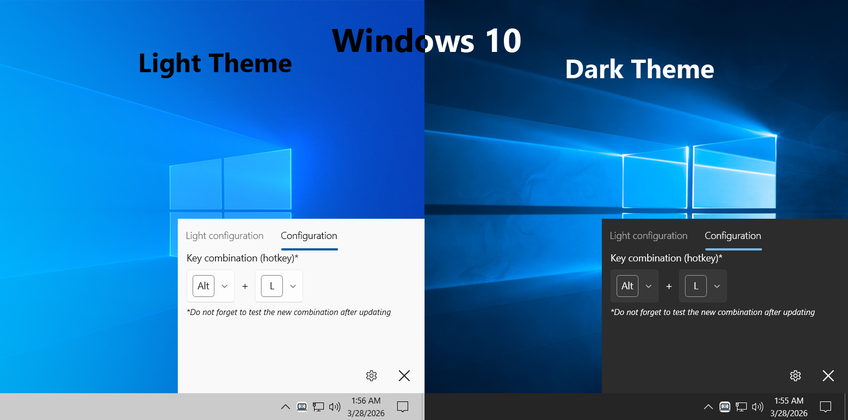The height and width of the screenshot is (420, 848).
Task: Expand the Alt modifier dropdown in light panel
Action: tap(210, 286)
